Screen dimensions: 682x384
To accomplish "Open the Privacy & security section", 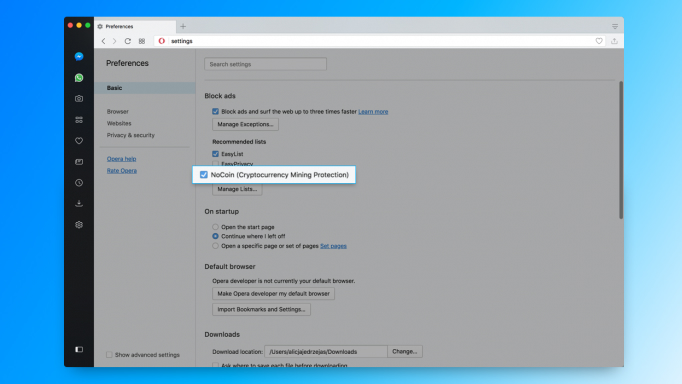I will pos(130,135).
